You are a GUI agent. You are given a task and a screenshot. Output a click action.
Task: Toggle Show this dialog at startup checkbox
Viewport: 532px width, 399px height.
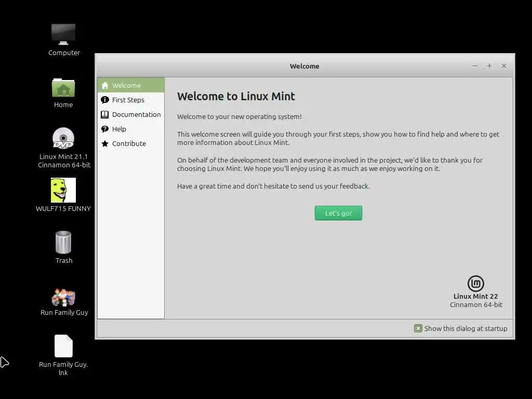[x=418, y=328]
